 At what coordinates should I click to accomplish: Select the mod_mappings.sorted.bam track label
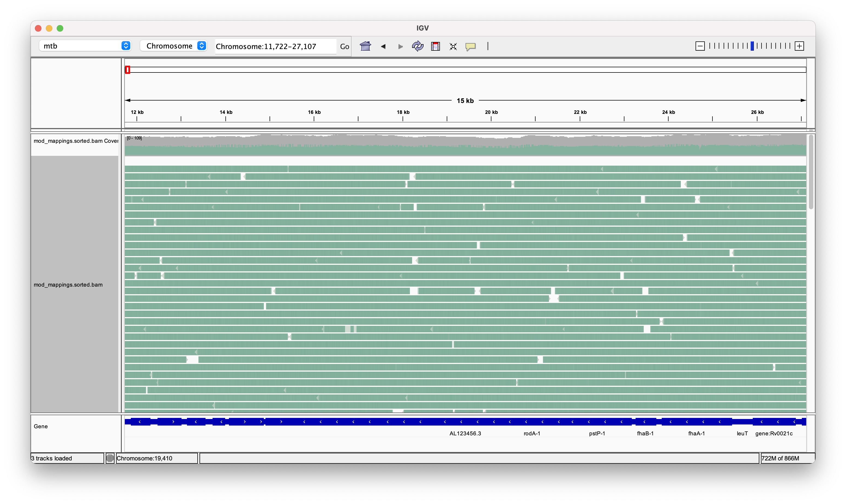point(68,285)
